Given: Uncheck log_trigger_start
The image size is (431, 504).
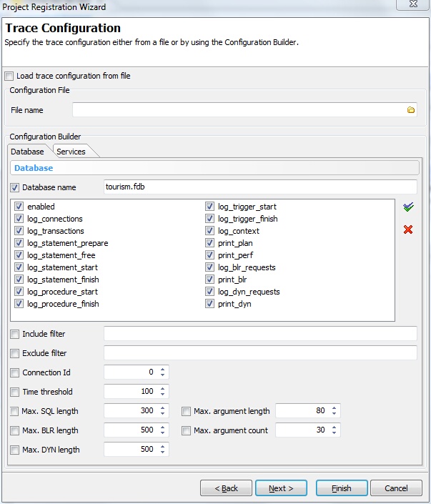Looking at the screenshot, I should tap(209, 207).
